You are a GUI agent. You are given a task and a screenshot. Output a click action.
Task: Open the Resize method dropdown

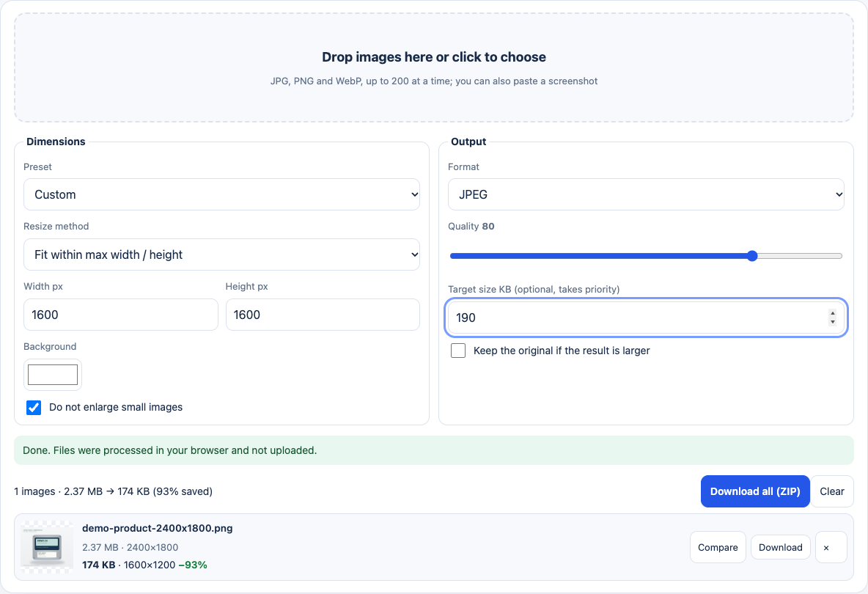pyautogui.click(x=221, y=254)
